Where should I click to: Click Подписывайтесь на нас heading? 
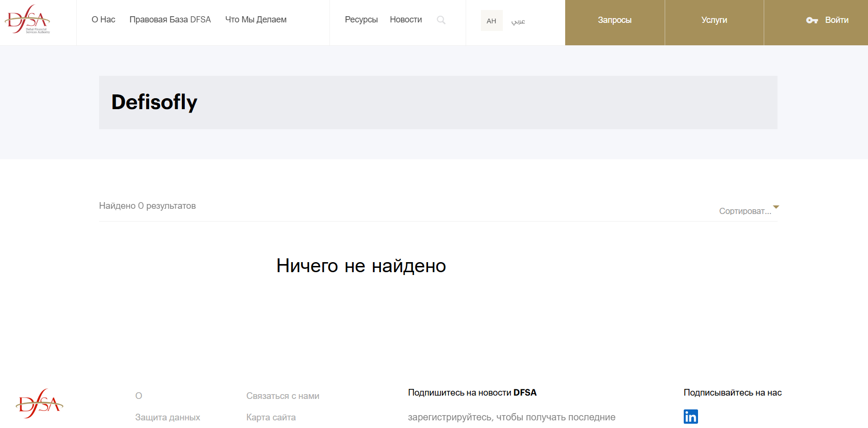tap(732, 392)
